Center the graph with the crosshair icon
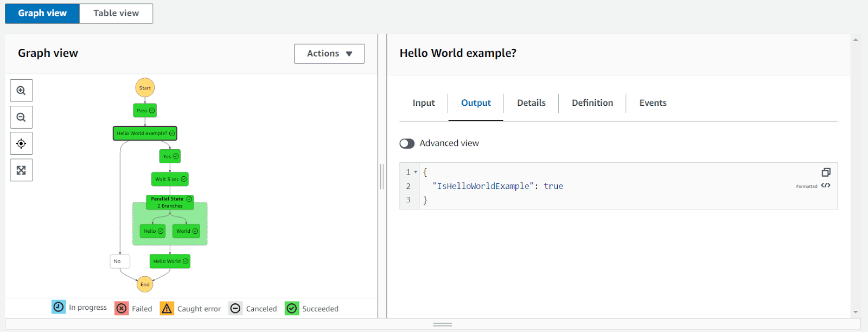Screen dimensions: 868x332 [x=21, y=144]
